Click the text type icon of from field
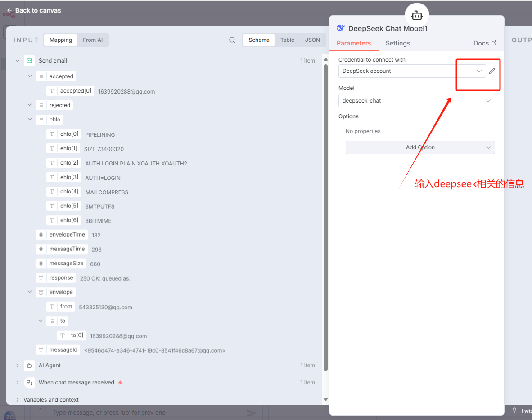 tap(52, 306)
